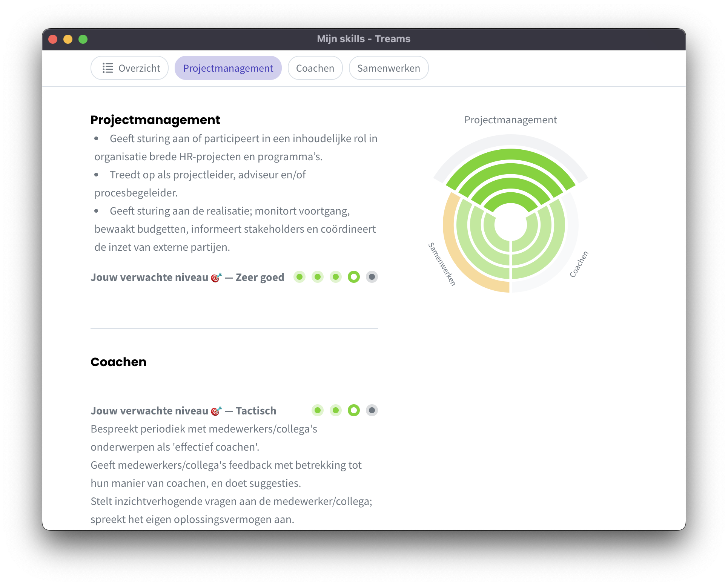Click the ringed fourth Projectmanagement level dot
Viewport: 728px width, 586px height.
[x=354, y=277]
